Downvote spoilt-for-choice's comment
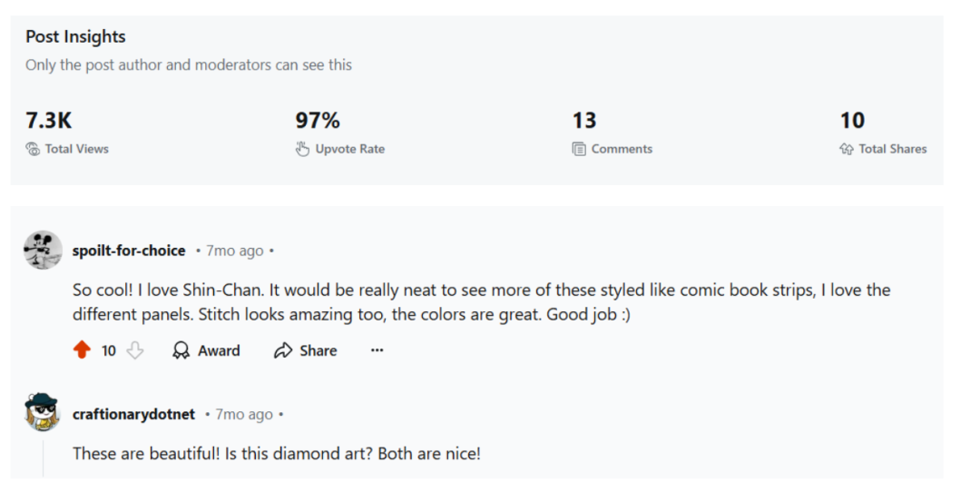 [135, 350]
